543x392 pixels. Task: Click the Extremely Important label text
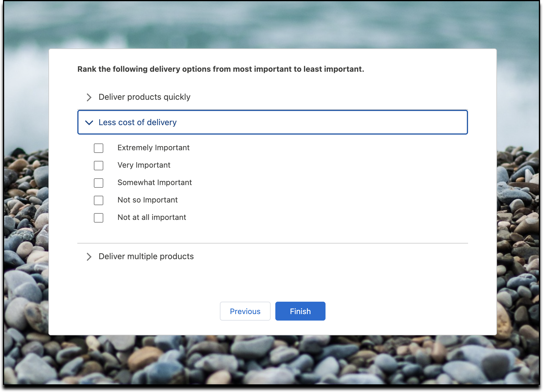pyautogui.click(x=153, y=148)
